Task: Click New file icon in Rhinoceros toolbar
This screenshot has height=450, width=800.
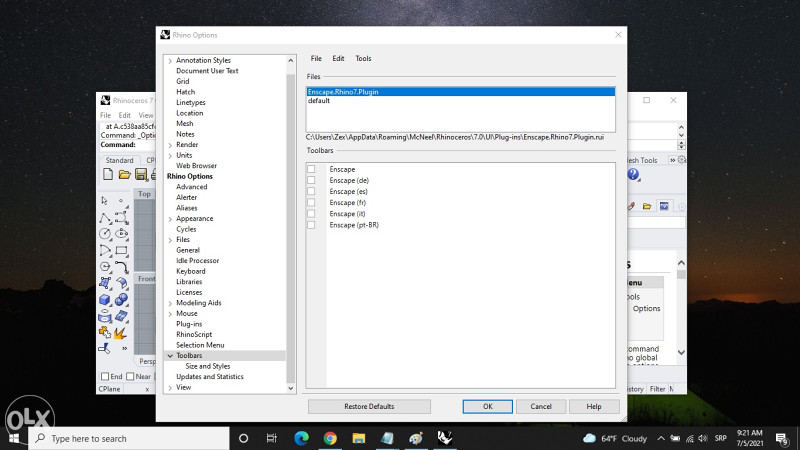Action: [x=108, y=174]
